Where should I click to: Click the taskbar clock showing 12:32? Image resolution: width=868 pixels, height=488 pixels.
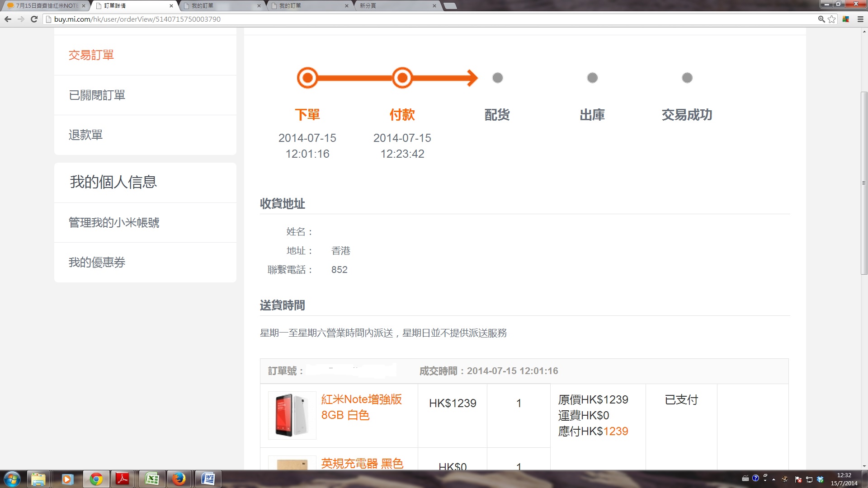[844, 479]
